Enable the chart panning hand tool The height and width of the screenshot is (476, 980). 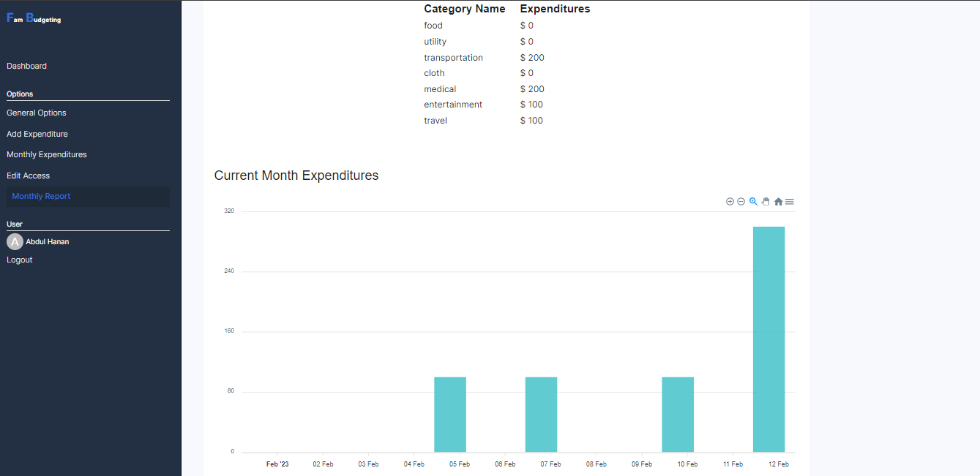click(x=766, y=202)
